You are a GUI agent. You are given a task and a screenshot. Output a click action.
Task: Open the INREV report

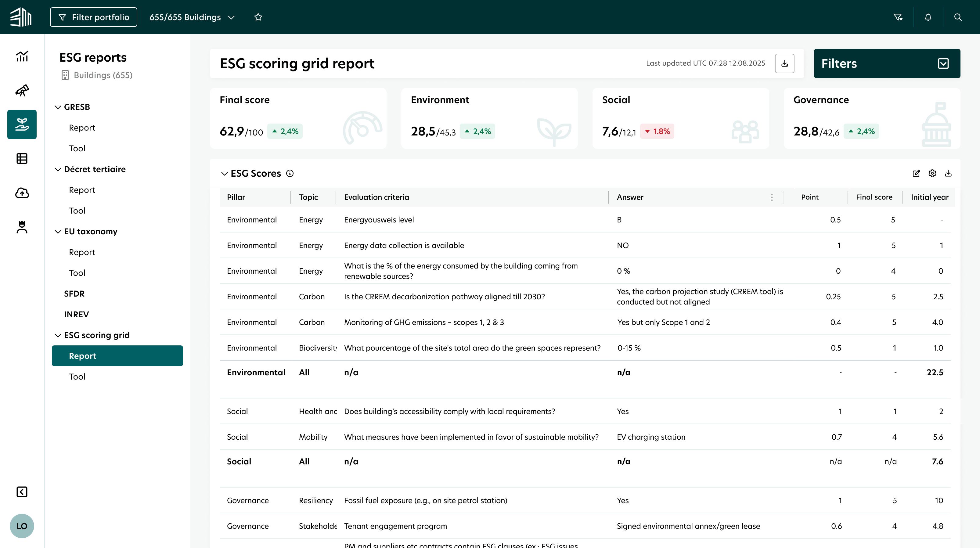point(76,314)
